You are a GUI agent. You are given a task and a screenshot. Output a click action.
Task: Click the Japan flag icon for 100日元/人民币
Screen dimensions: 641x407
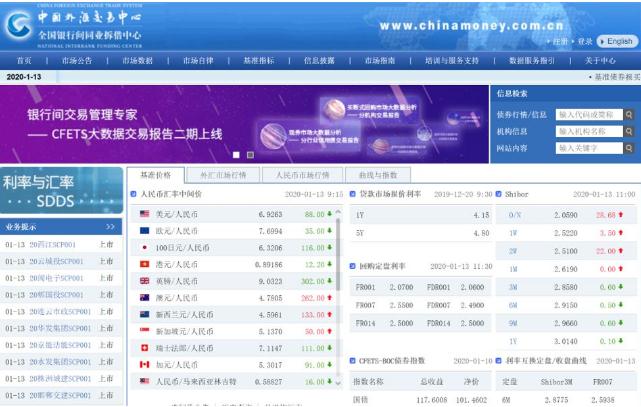tap(144, 247)
